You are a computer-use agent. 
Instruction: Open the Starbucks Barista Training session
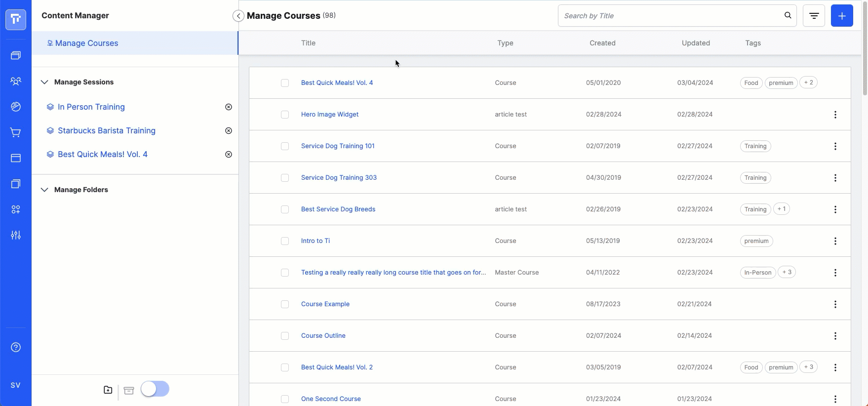107,130
